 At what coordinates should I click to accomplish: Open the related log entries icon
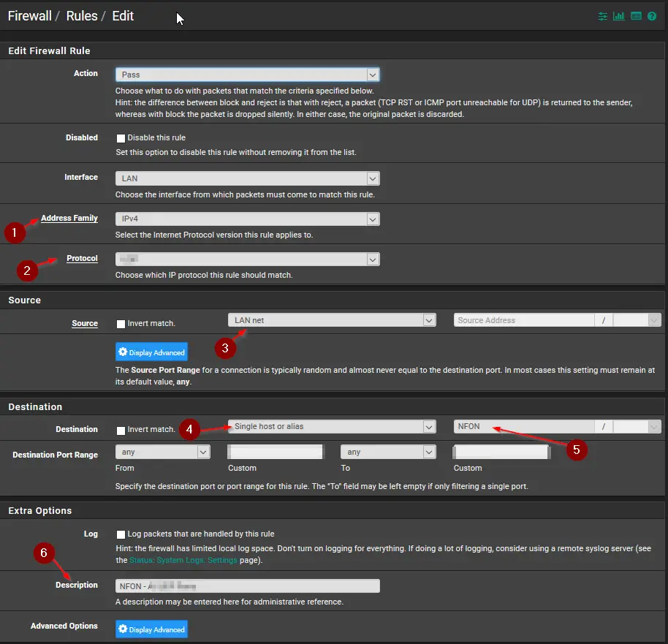point(636,16)
